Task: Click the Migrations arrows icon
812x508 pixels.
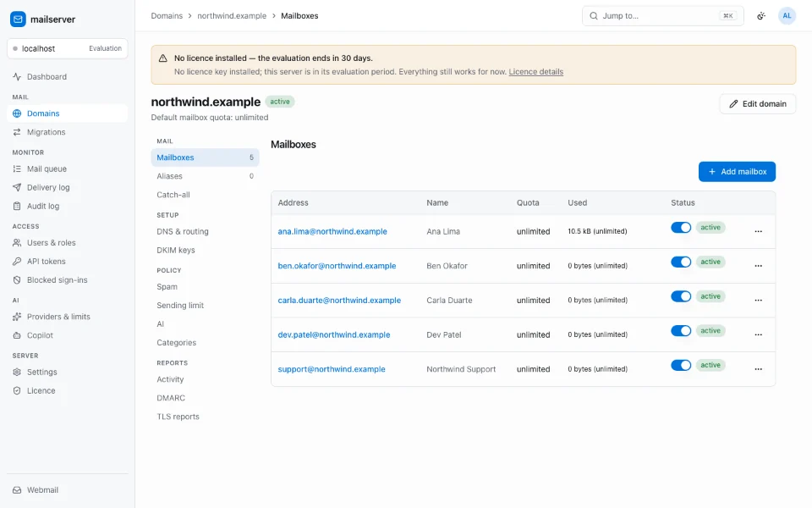Action: [17, 132]
